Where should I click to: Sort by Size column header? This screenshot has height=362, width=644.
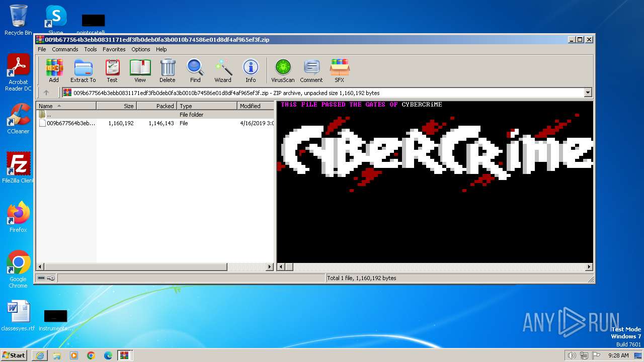click(117, 106)
